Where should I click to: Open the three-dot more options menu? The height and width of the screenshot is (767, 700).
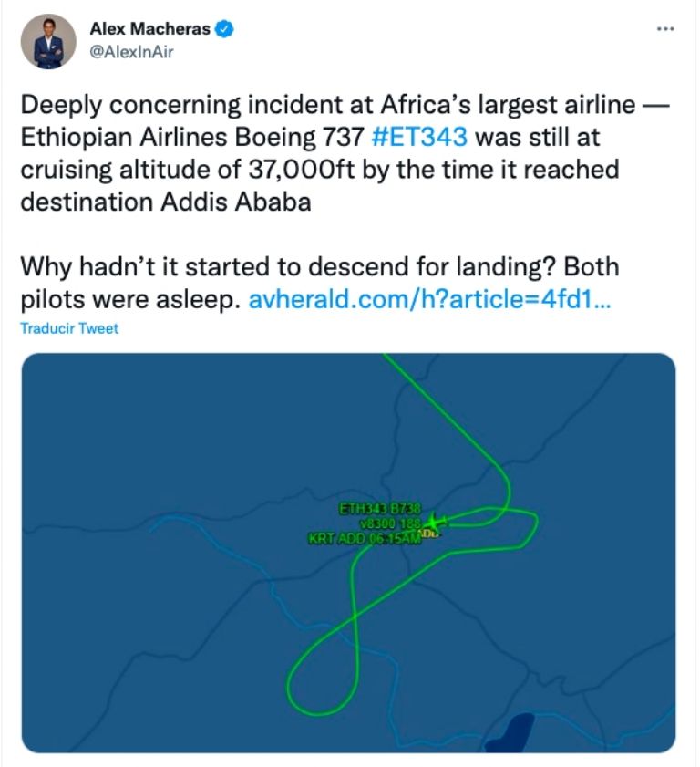point(665,29)
